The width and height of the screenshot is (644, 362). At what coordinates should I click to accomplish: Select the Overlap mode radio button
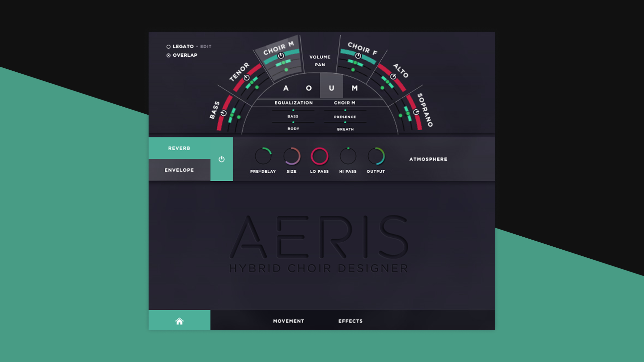point(168,55)
